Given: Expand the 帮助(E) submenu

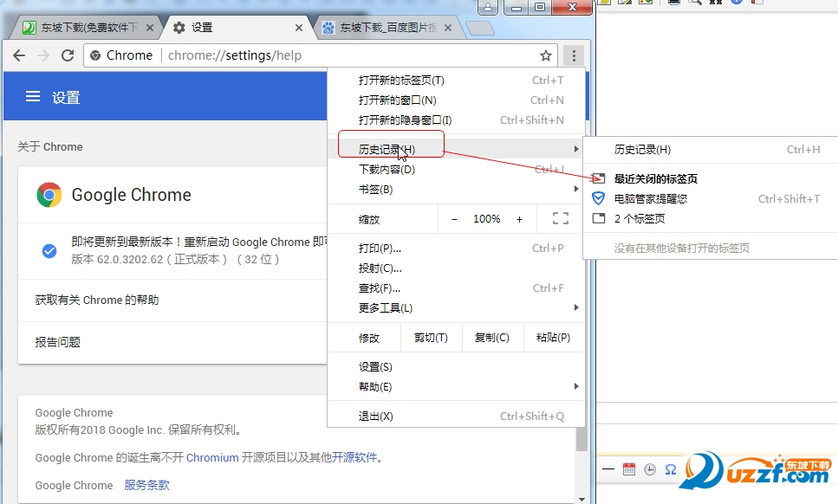Looking at the screenshot, I should coord(456,386).
